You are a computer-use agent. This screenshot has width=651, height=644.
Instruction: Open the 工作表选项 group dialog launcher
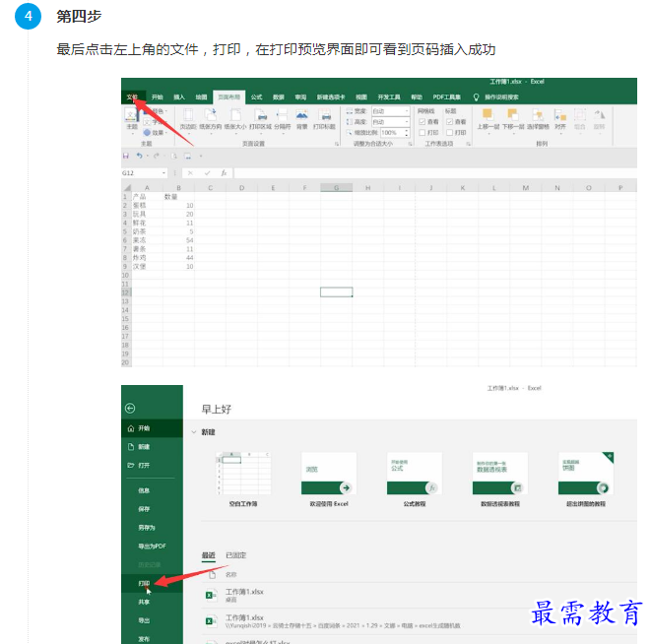pos(469,144)
